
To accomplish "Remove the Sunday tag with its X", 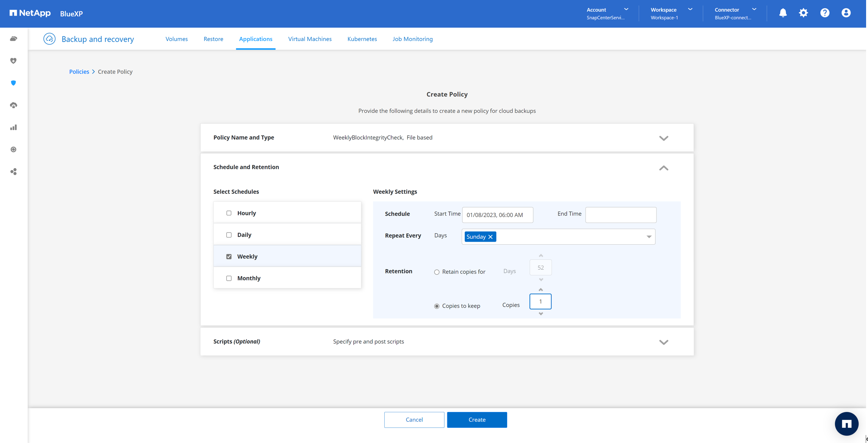I will pyautogui.click(x=490, y=237).
